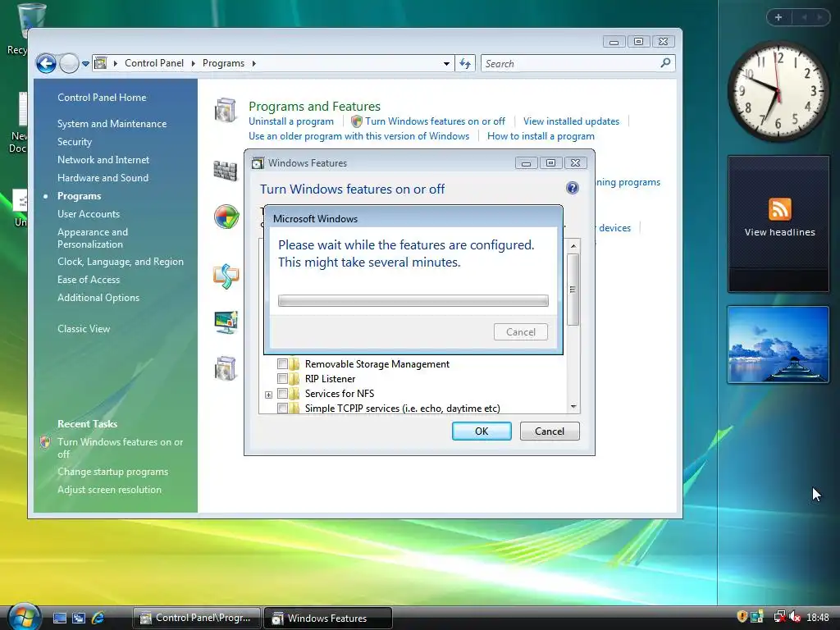
Task: Expand the Services for NFS tree node
Action: coord(268,395)
